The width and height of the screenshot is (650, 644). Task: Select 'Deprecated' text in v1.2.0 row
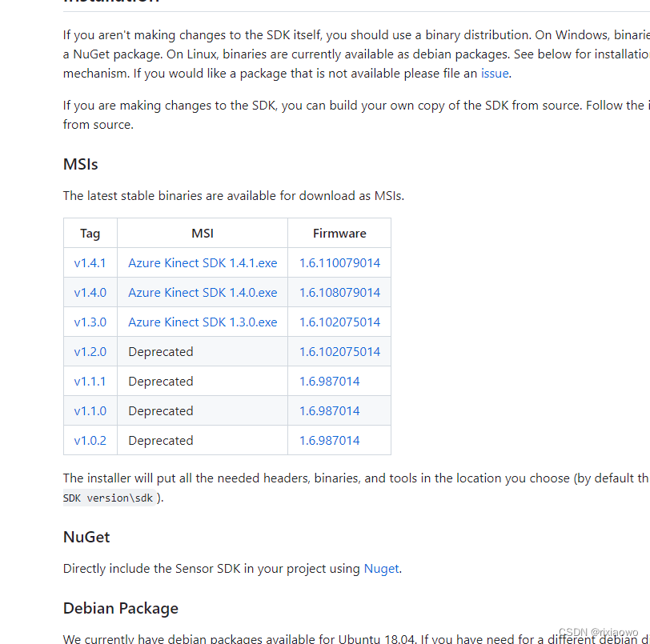160,352
